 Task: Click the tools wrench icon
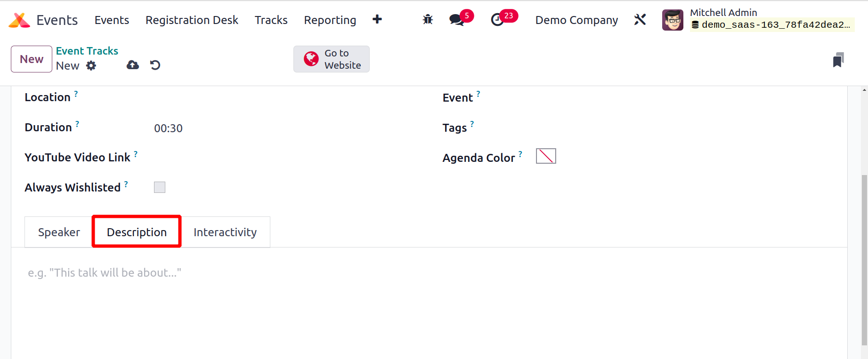pyautogui.click(x=640, y=20)
